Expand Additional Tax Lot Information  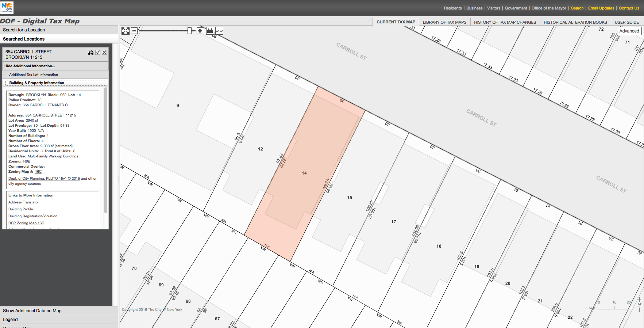(x=34, y=75)
